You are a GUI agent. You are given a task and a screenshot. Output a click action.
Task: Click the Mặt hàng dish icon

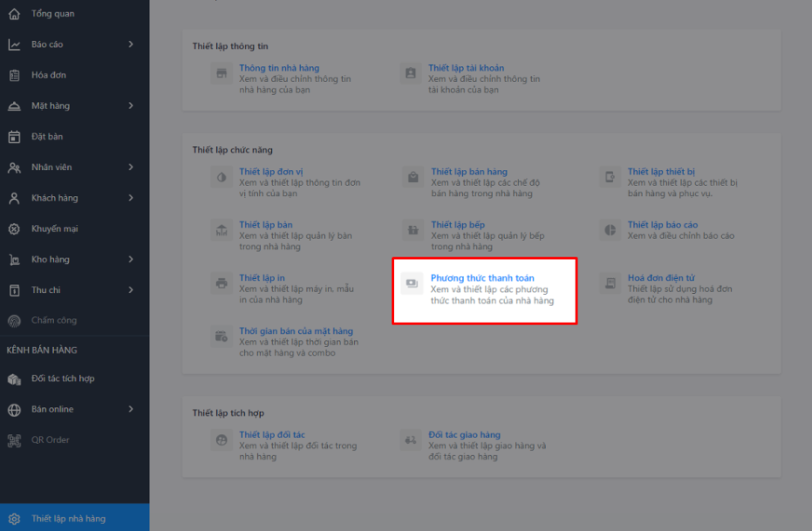pos(14,106)
